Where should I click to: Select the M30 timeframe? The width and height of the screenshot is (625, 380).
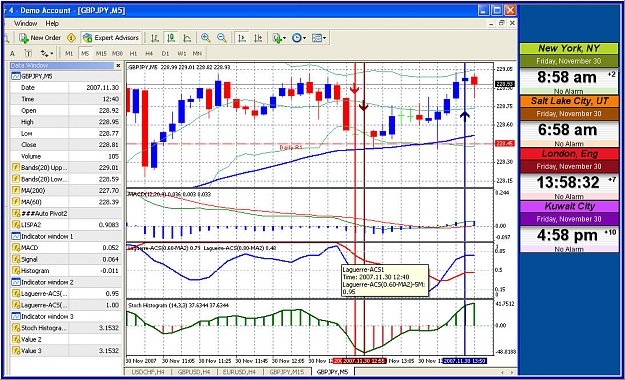coord(117,53)
